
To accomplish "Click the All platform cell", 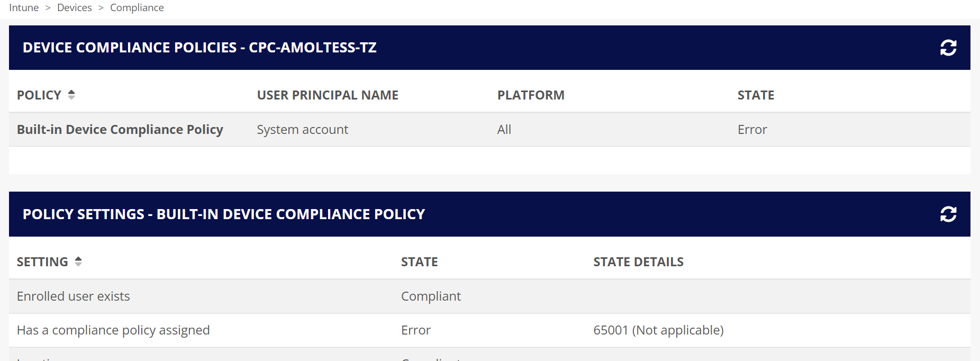I will 504,130.
